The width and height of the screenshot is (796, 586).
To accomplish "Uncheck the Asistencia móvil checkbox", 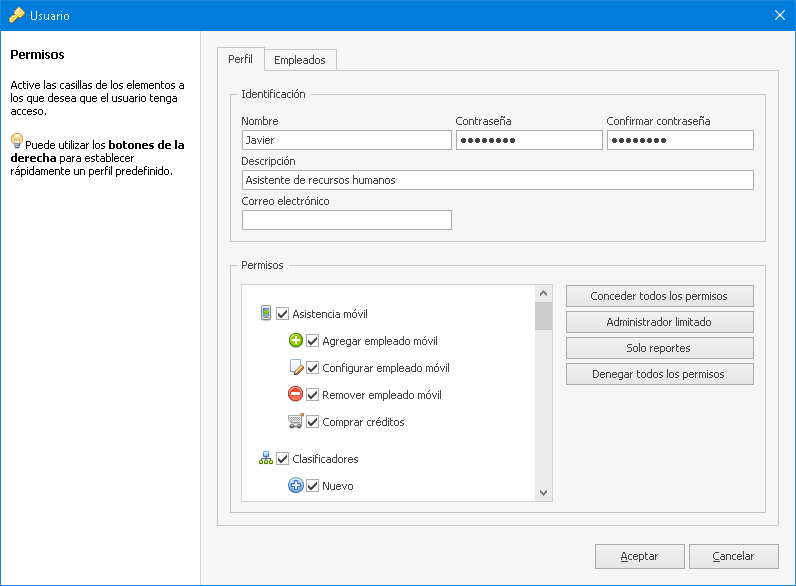I will 283,314.
